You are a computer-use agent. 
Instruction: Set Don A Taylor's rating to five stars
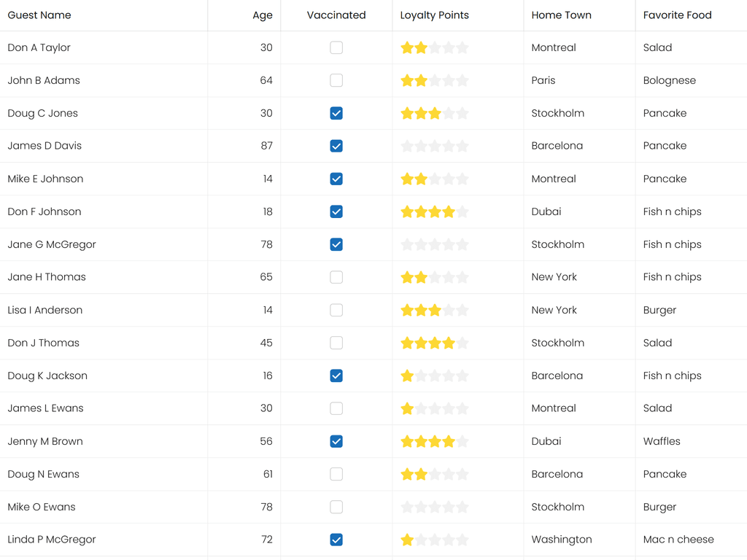(x=462, y=48)
